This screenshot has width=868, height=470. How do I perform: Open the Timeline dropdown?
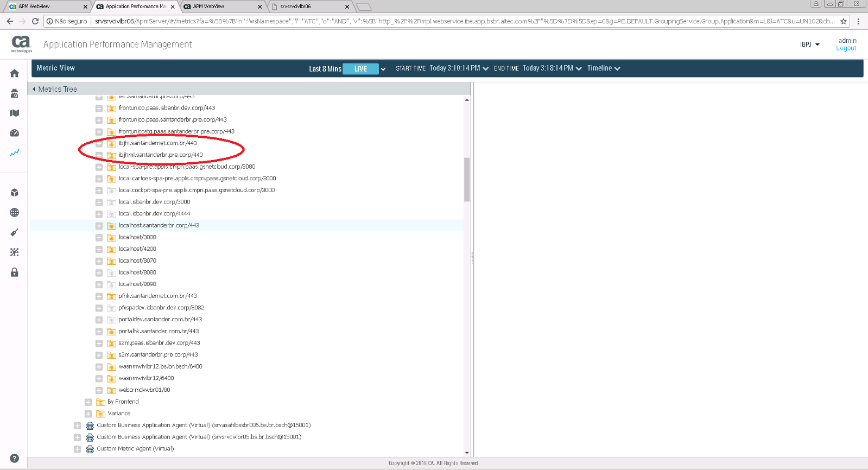tap(604, 68)
